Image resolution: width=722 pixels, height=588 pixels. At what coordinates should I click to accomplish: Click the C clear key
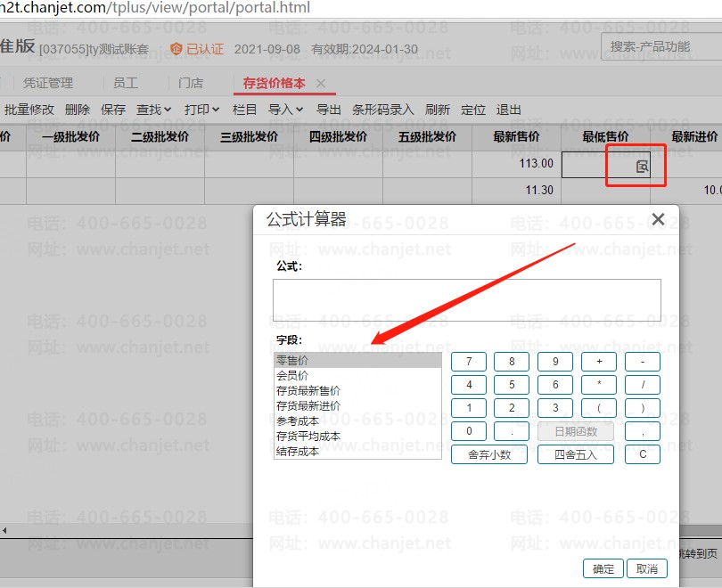(643, 454)
